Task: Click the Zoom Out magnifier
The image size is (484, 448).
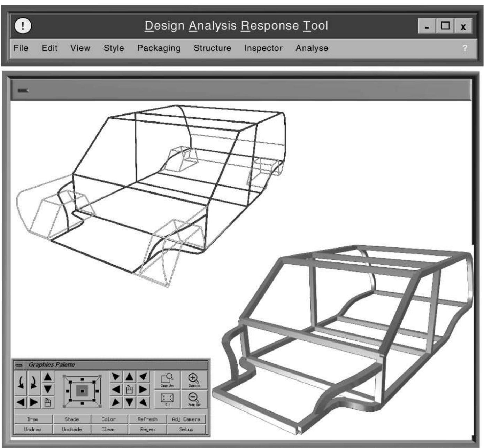Action: 194,399
